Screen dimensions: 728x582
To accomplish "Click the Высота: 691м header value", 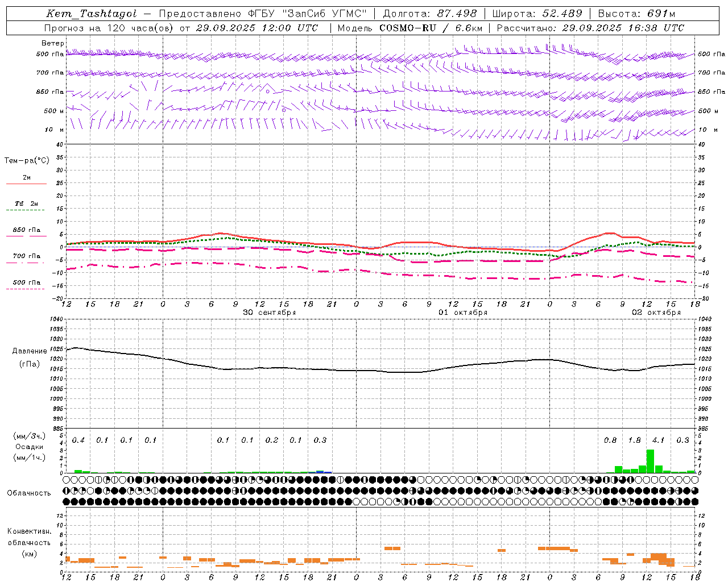I will pyautogui.click(x=636, y=14).
